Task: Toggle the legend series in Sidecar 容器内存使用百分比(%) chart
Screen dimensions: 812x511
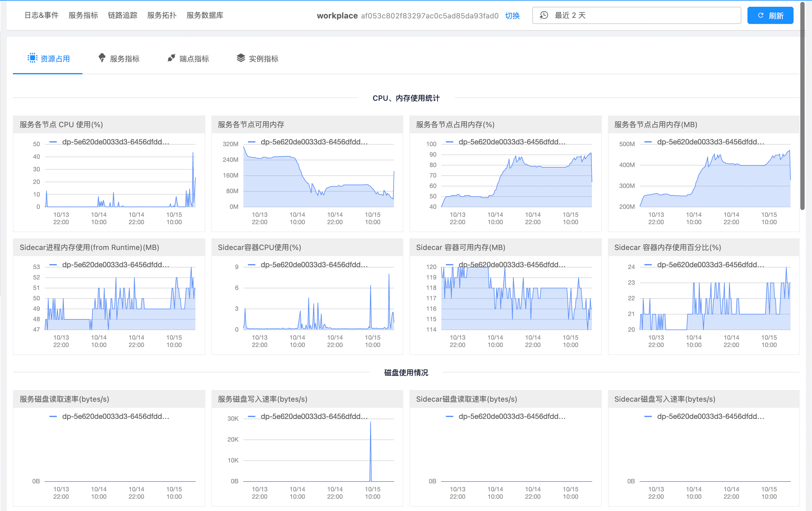Action: click(x=704, y=265)
